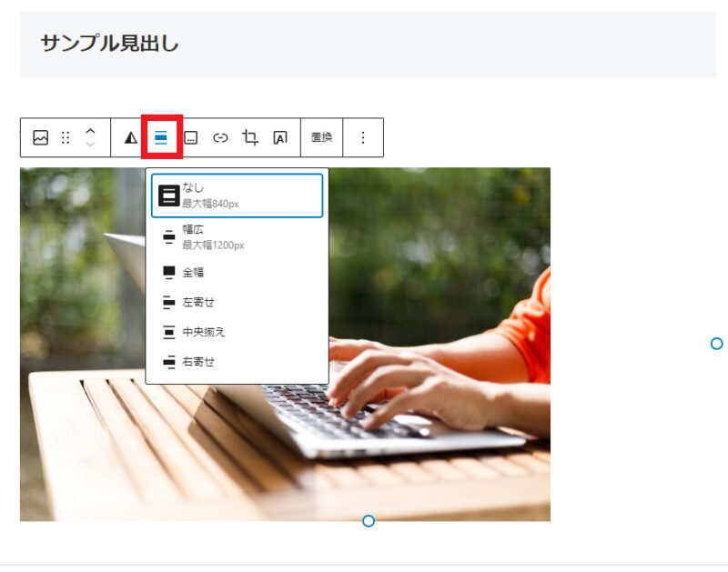Open the alignment dropdown in the toolbar
The width and height of the screenshot is (728, 572).
[x=161, y=137]
